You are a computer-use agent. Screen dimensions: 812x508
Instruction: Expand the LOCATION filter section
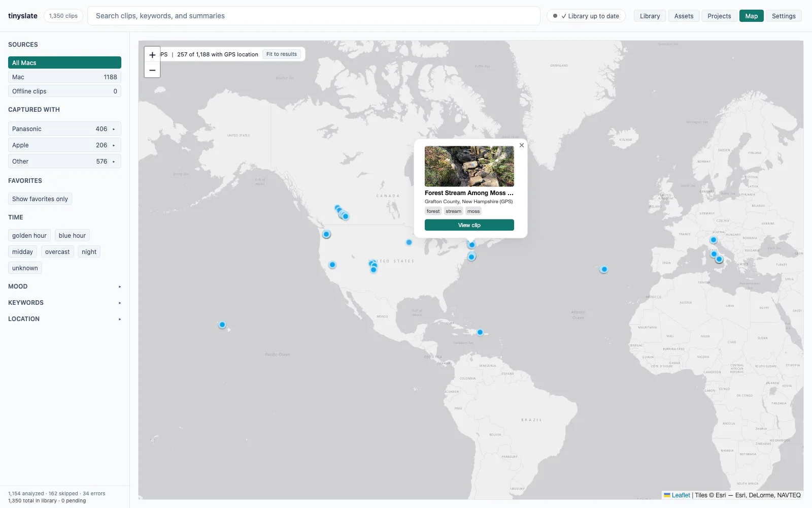(64, 319)
